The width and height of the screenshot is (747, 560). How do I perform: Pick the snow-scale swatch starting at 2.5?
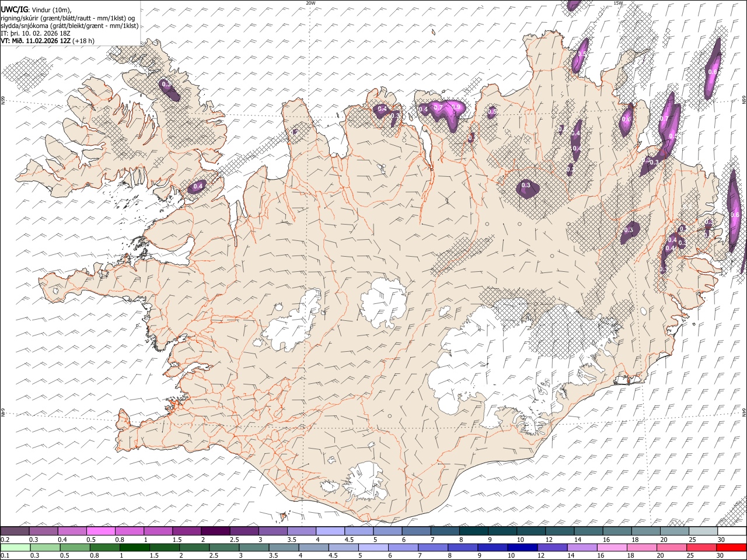point(244,531)
